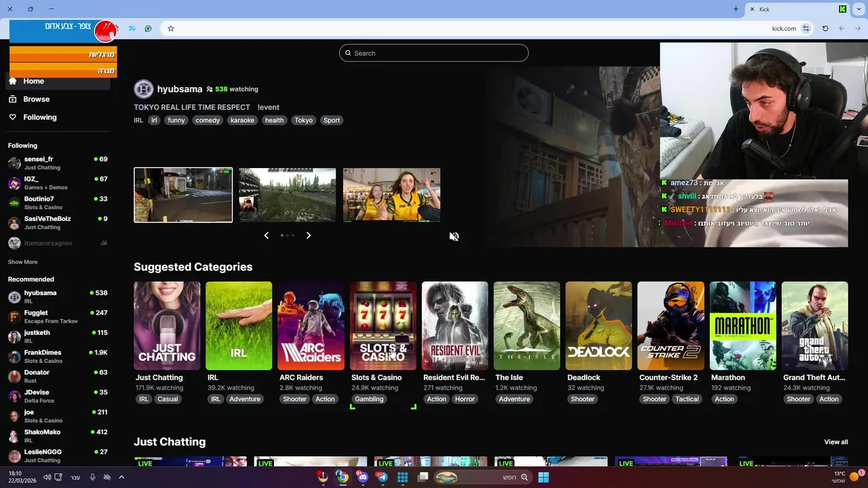Open FrankDimes avatar in Recommended
This screenshot has width=868, height=488.
point(14,357)
